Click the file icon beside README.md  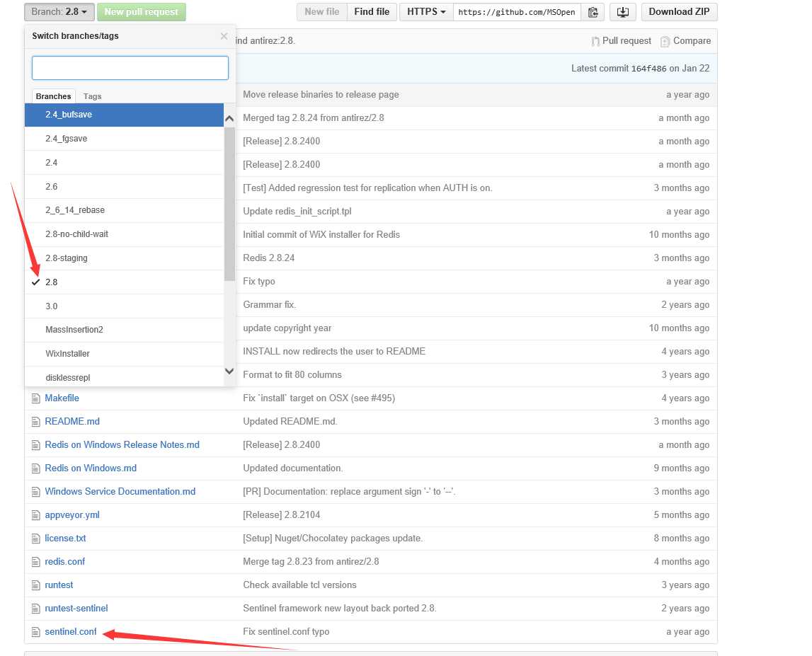tap(35, 422)
